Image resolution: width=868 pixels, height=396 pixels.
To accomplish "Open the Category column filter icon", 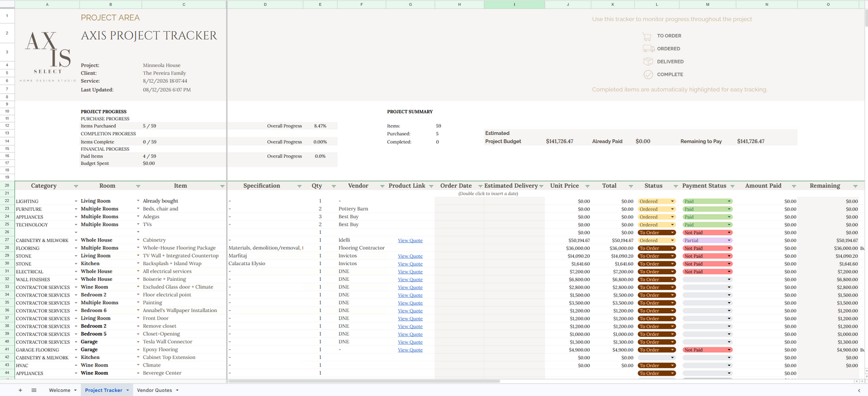I will point(76,186).
